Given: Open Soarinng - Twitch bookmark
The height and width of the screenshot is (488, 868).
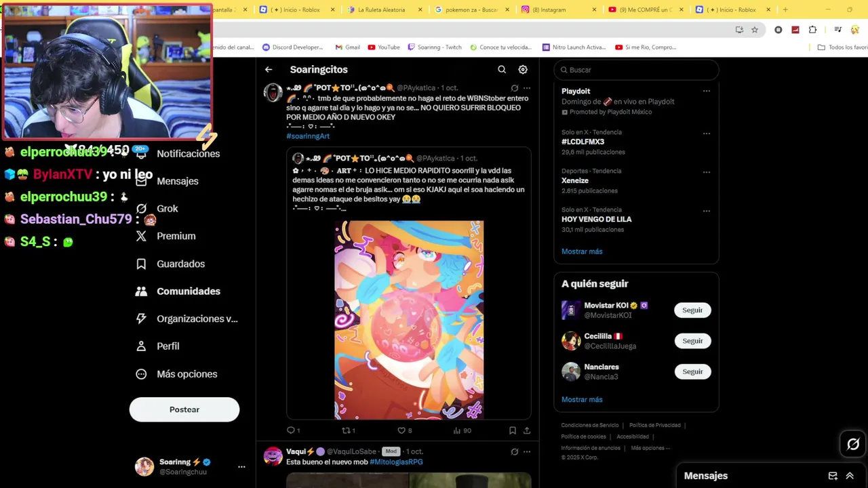Looking at the screenshot, I should (x=435, y=47).
